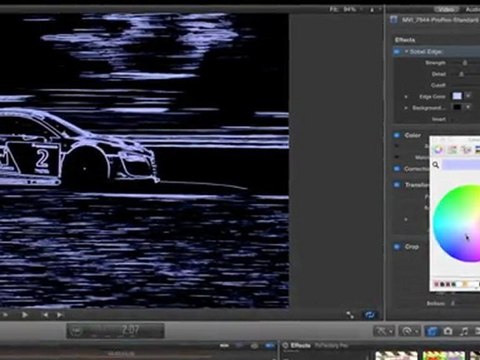
Task: Expand the Background color disclosure triangle
Action: click(406, 108)
